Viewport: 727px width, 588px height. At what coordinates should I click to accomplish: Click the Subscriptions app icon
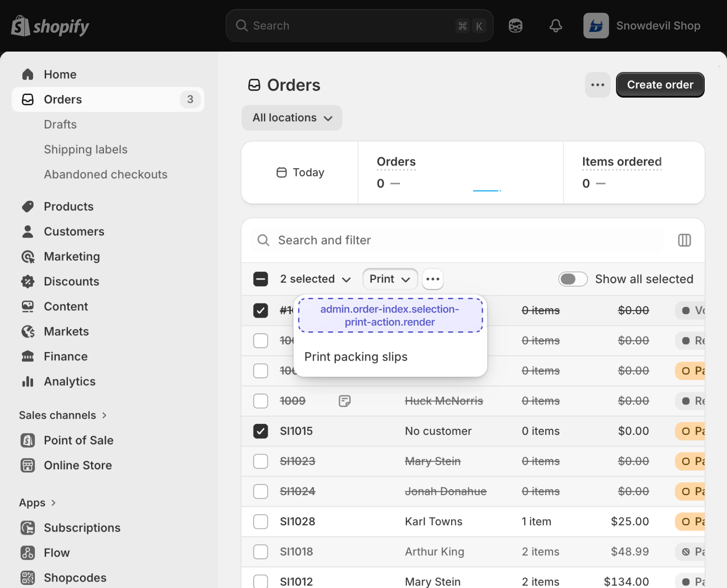tap(28, 527)
